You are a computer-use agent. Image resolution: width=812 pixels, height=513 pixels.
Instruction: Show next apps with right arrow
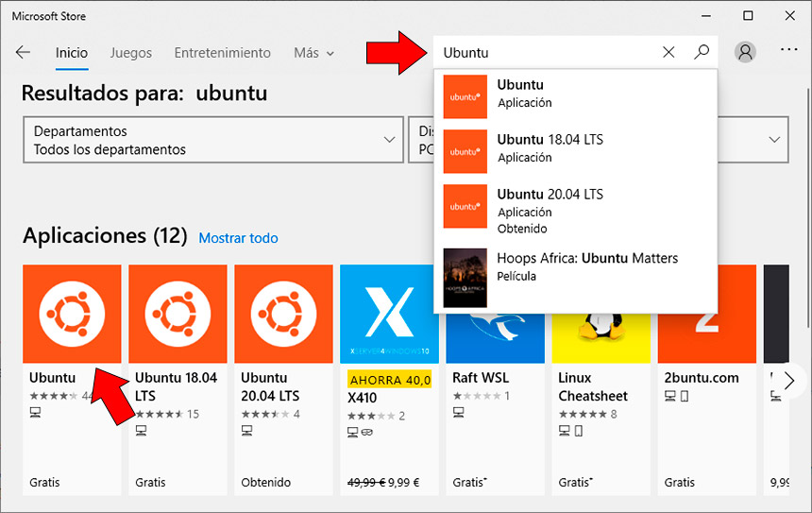click(788, 381)
